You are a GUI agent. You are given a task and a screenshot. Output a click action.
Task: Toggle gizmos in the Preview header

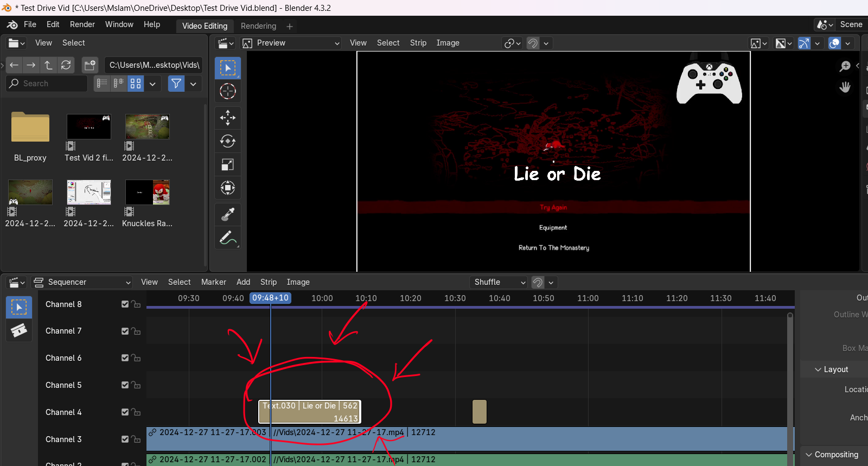coord(804,43)
